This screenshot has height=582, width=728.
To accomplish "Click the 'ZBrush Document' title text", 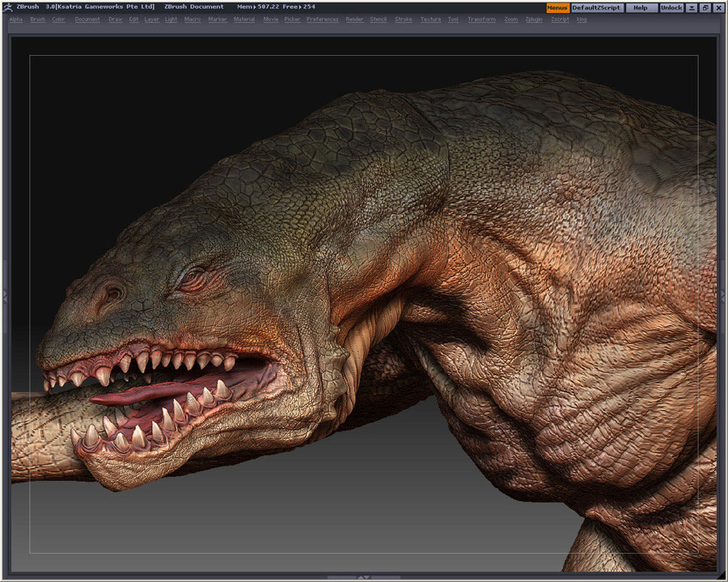I will point(193,7).
